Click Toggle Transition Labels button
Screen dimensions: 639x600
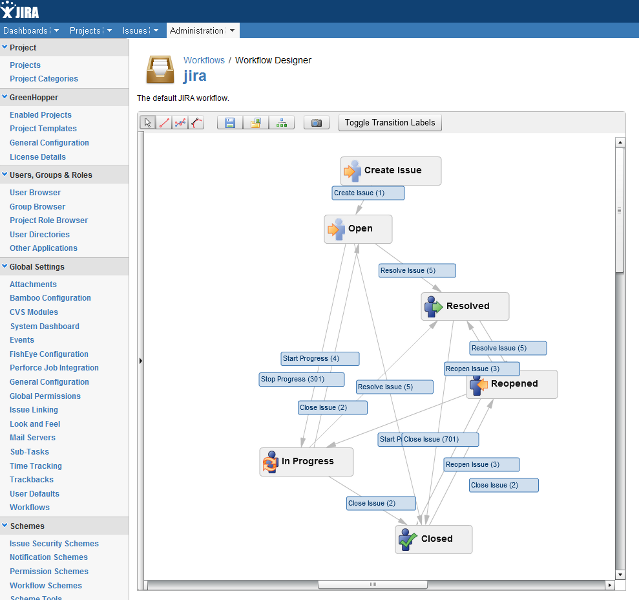coord(390,123)
